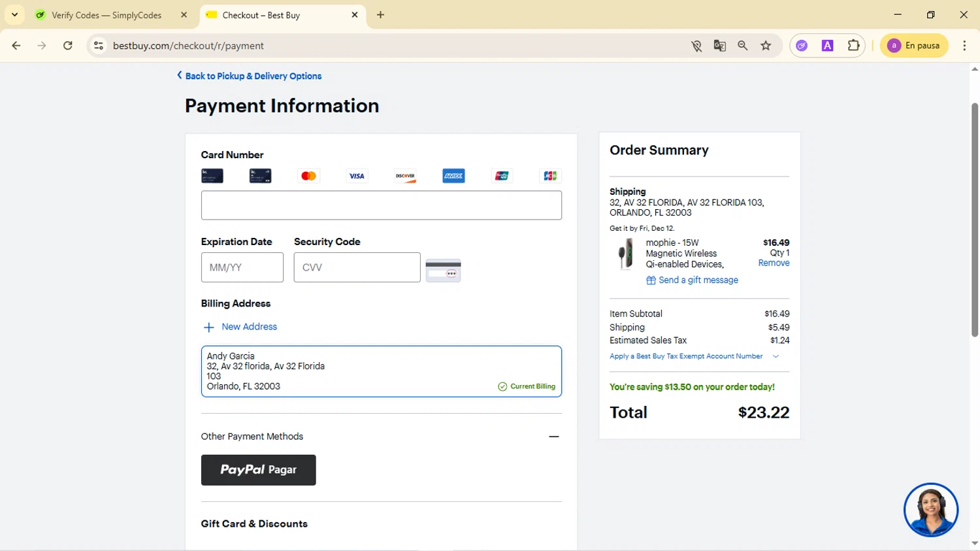Screen dimensions: 980x551
Task: Open the tab search dropdown arrow
Action: (14, 14)
